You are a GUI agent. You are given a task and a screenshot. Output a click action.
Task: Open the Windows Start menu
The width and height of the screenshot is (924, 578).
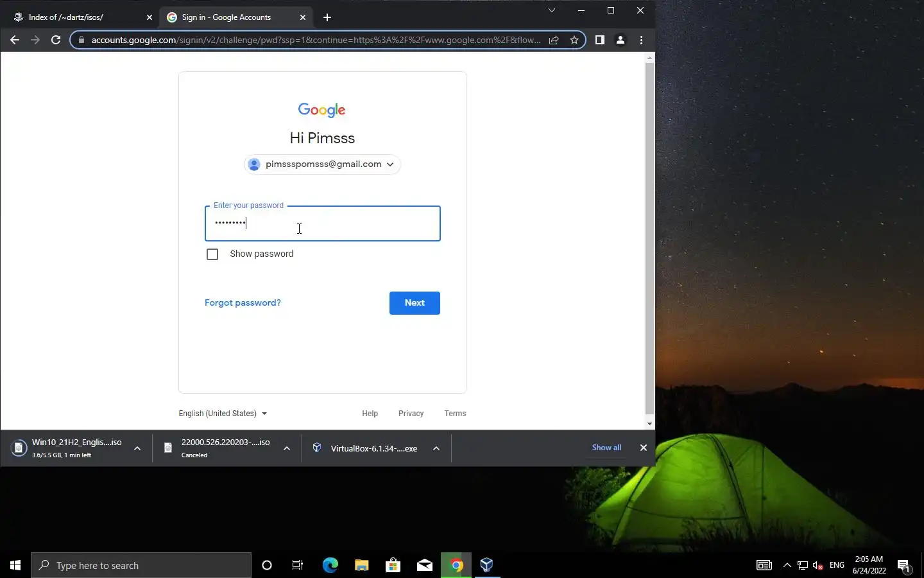tap(15, 565)
